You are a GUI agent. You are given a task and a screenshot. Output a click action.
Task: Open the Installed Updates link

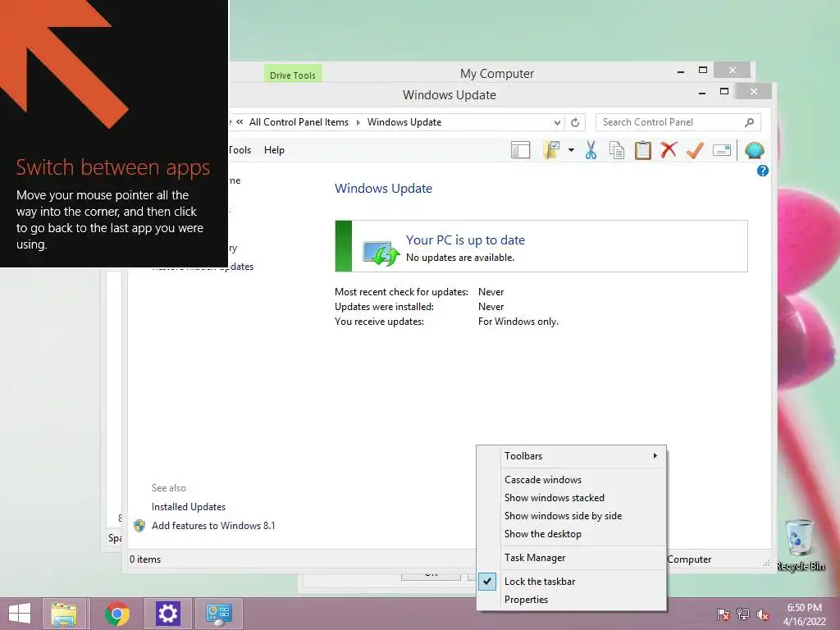[x=189, y=507]
